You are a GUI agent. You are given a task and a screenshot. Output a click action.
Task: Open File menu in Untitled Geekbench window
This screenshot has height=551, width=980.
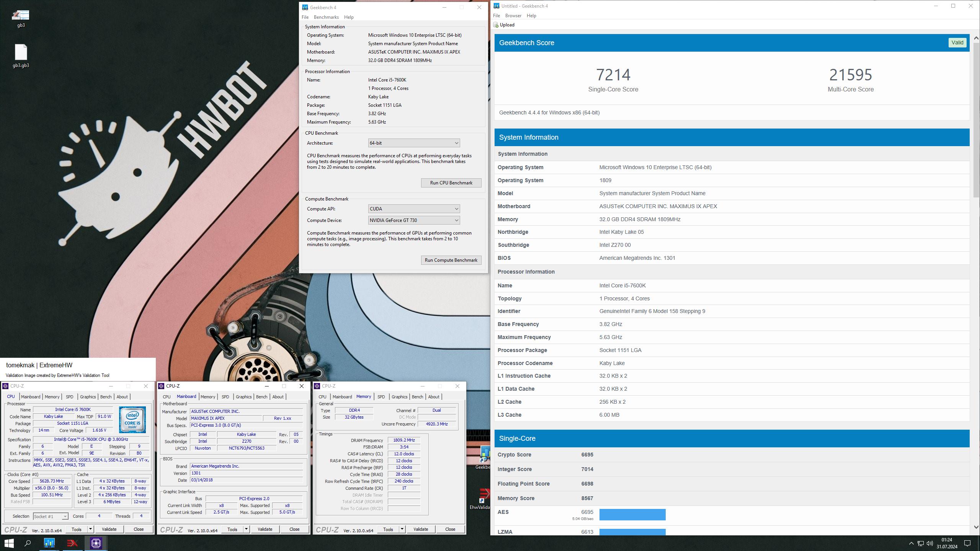pyautogui.click(x=497, y=16)
